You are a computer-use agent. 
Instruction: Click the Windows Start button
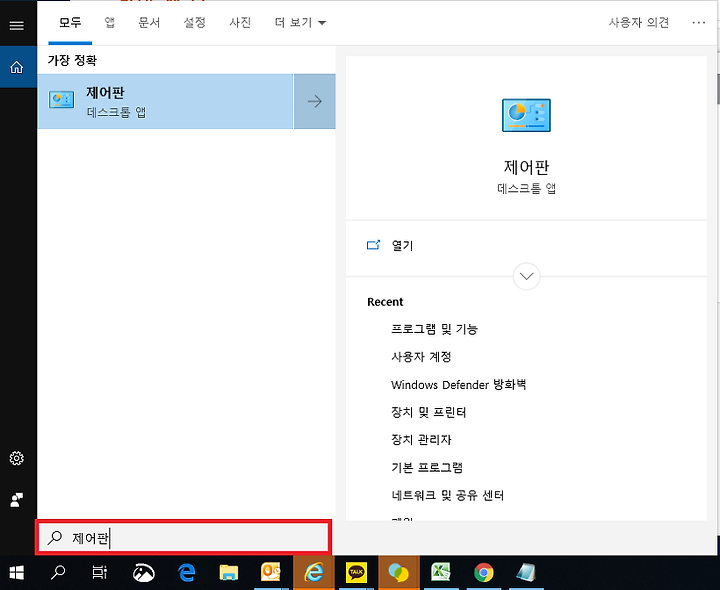click(17, 573)
